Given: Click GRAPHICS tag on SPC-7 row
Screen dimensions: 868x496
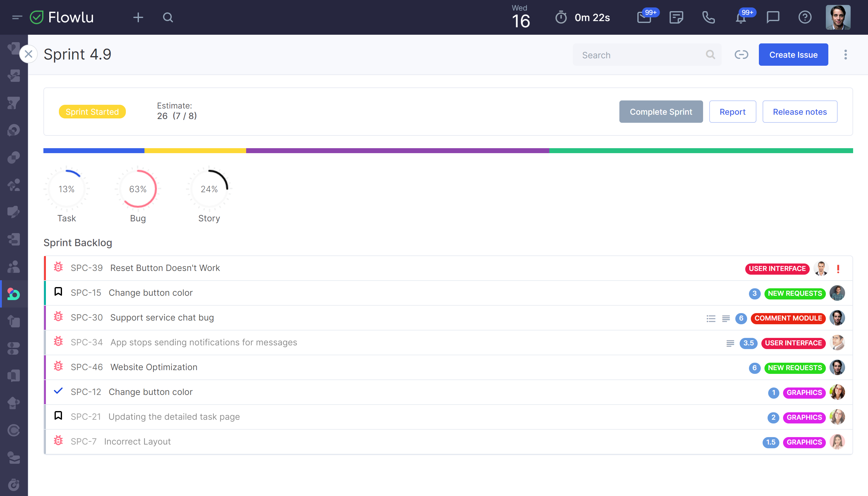Looking at the screenshot, I should (x=804, y=442).
